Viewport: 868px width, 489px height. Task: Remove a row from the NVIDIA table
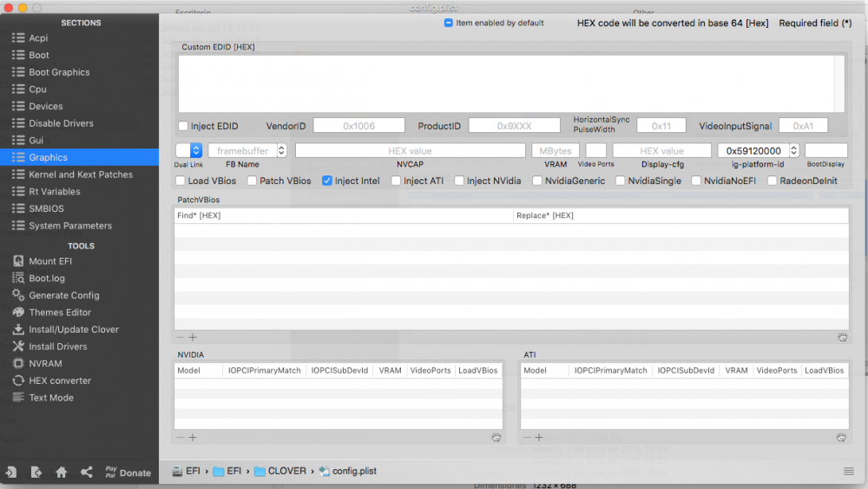click(x=181, y=438)
